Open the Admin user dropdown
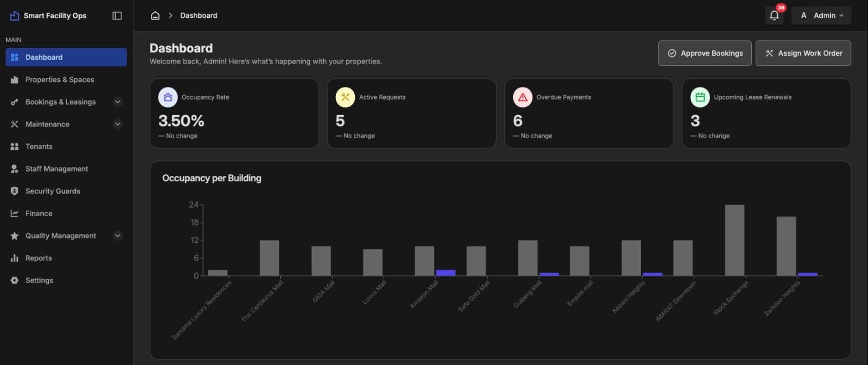Screen dimensions: 868x365 (821, 15)
